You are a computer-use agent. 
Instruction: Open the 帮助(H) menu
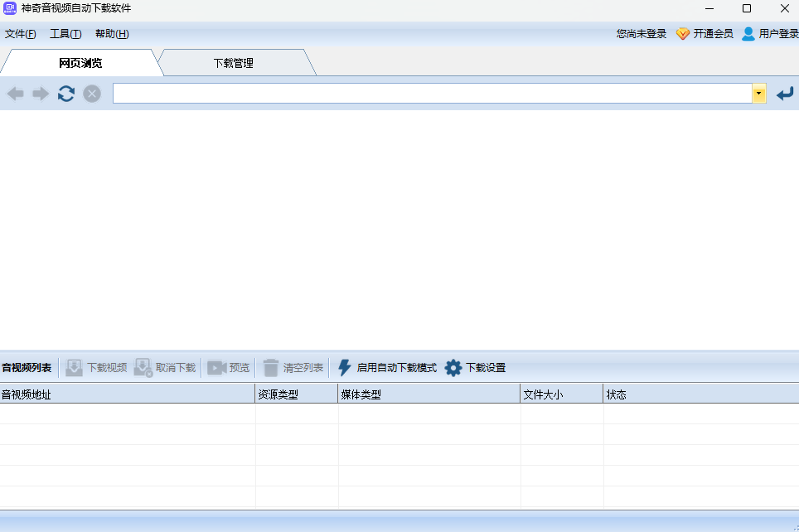point(112,34)
